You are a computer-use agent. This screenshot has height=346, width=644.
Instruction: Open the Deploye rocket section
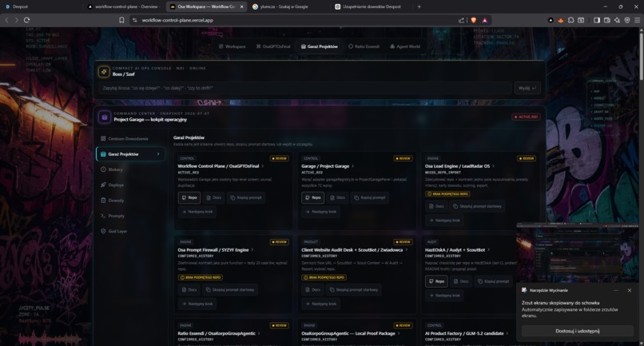tap(112, 185)
